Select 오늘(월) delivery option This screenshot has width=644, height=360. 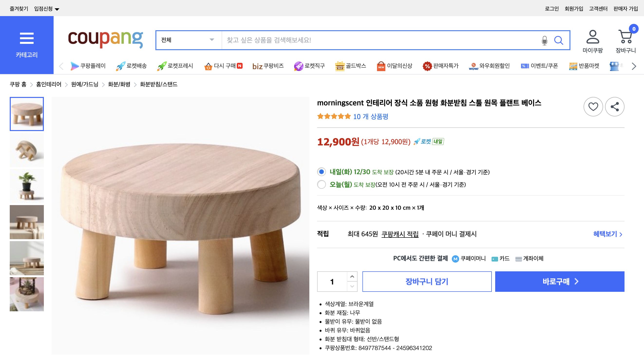321,185
